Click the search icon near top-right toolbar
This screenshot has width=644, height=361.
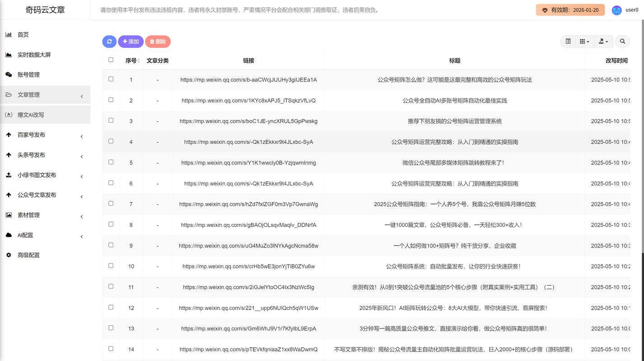pos(622,41)
